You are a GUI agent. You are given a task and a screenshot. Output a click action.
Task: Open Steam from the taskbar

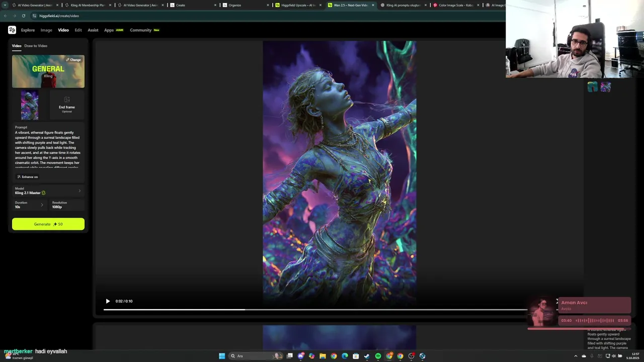tap(367, 356)
